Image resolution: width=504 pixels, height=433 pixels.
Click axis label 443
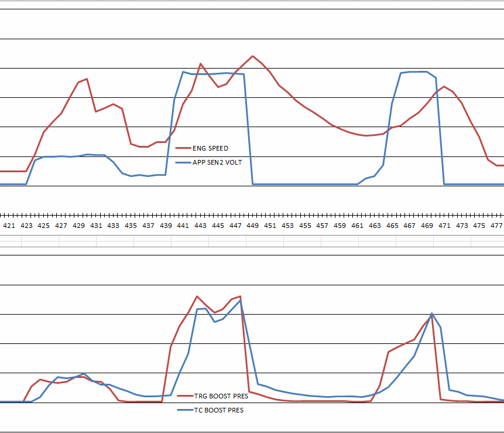point(201,226)
